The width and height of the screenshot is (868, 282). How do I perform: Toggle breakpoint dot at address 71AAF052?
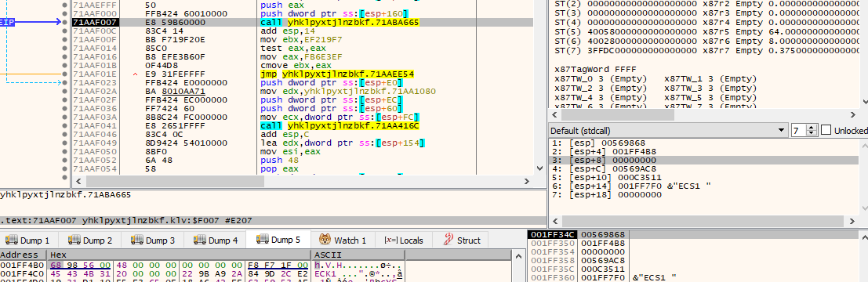coord(65,160)
